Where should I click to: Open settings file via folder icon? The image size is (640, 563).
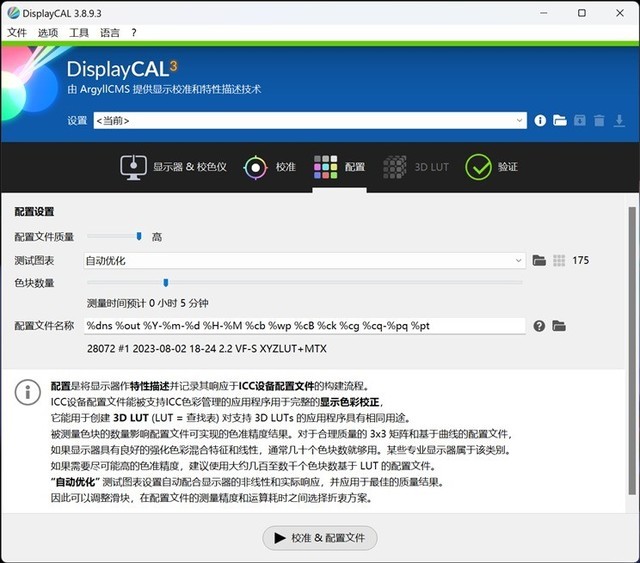click(x=560, y=120)
